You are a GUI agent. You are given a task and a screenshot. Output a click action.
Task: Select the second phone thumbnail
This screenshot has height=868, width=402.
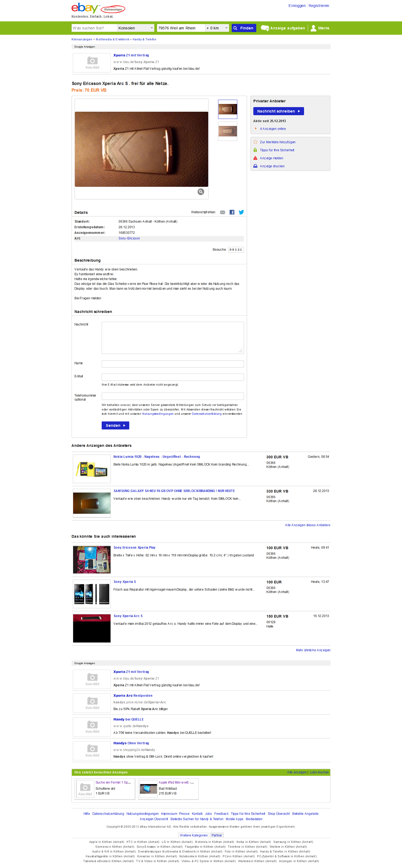[x=228, y=131]
